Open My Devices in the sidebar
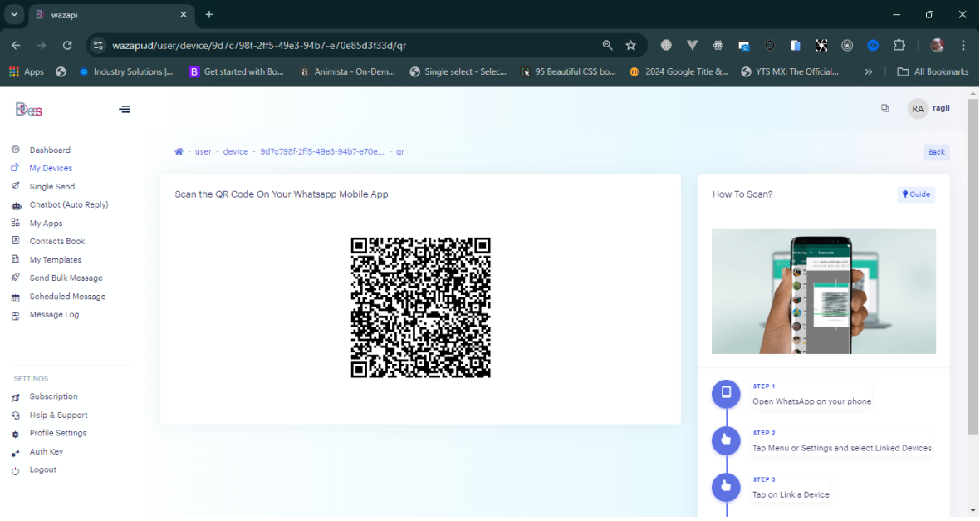Screen dimensions: 980x521 (50, 168)
